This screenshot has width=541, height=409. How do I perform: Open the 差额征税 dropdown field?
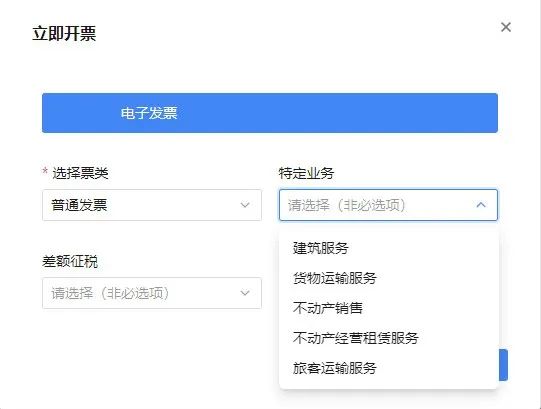[x=152, y=293]
